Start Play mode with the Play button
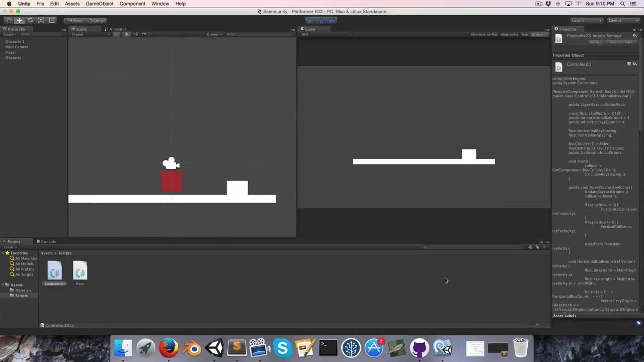The width and height of the screenshot is (644, 362). [310, 21]
